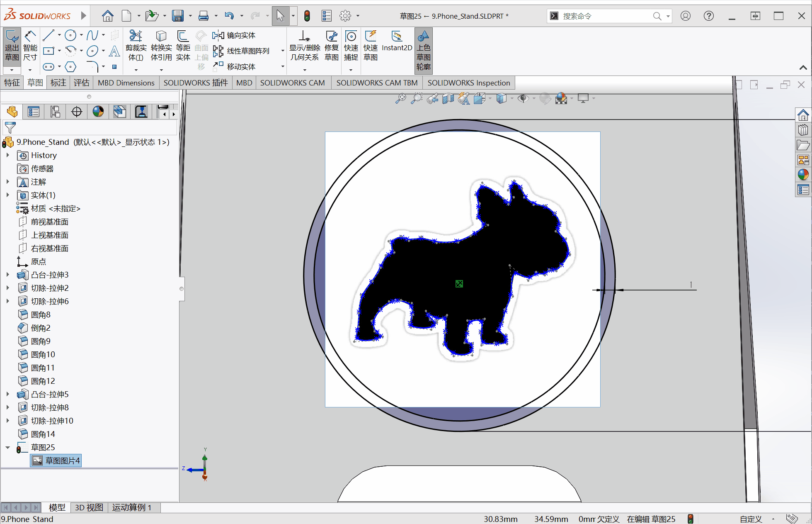Viewport: 812px width, 524px height.
Task: Open the Options gear dropdown arrow
Action: tap(358, 16)
